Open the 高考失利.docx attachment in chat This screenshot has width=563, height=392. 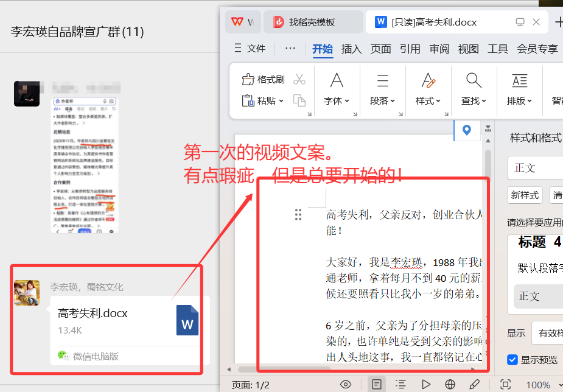tap(129, 320)
